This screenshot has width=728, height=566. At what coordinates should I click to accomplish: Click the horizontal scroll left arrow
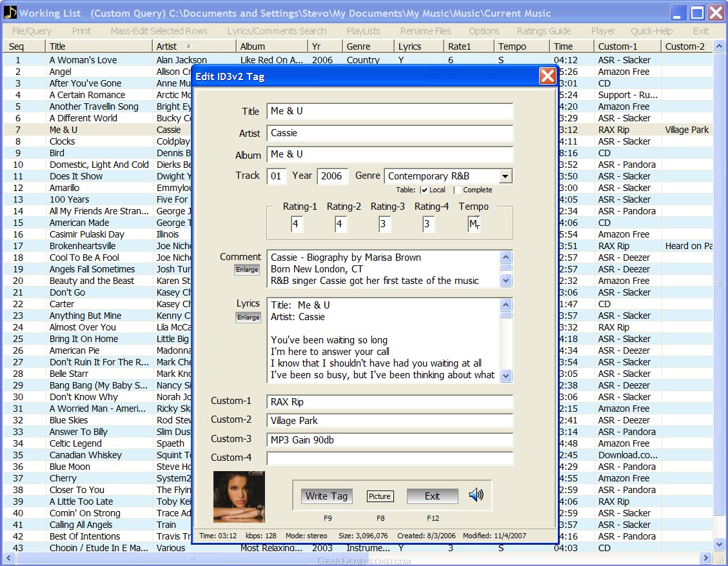(8, 558)
